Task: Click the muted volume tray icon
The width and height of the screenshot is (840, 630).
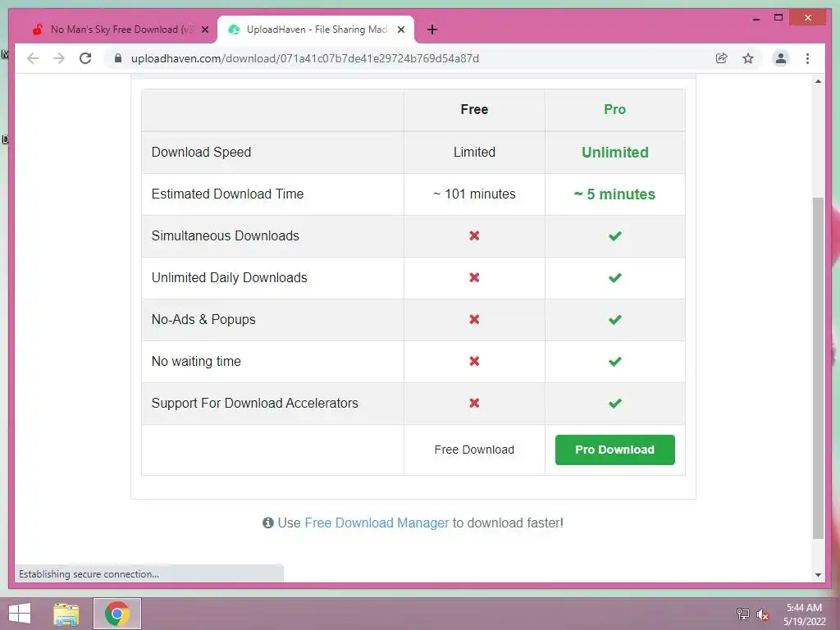Action: [762, 614]
